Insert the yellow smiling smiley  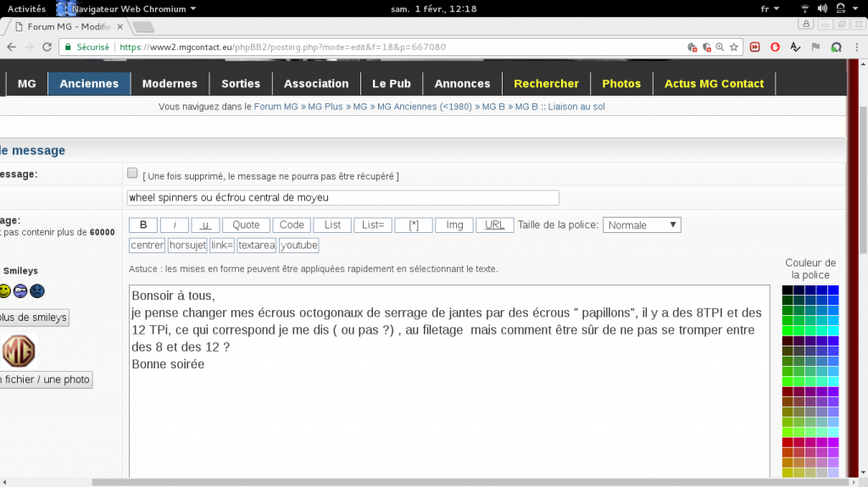click(x=4, y=291)
